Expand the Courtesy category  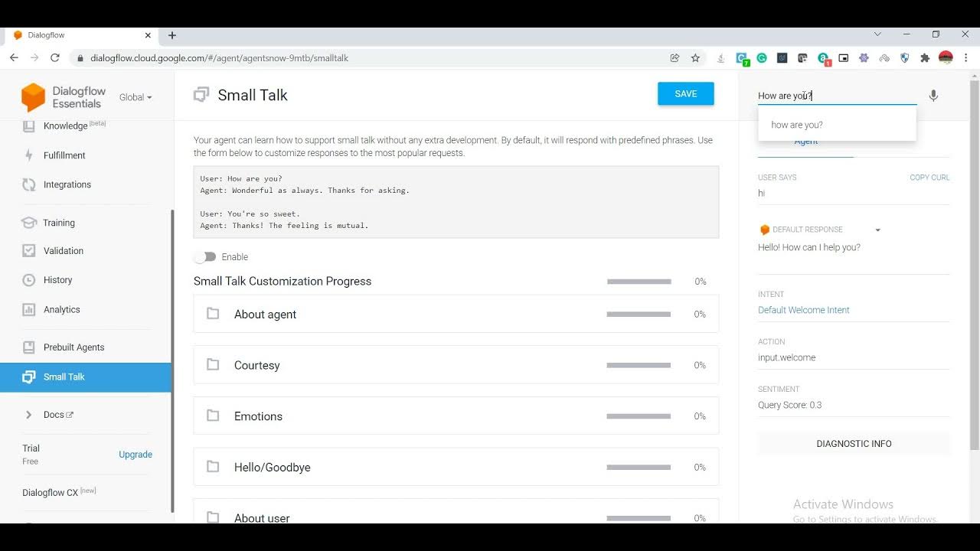(x=456, y=365)
